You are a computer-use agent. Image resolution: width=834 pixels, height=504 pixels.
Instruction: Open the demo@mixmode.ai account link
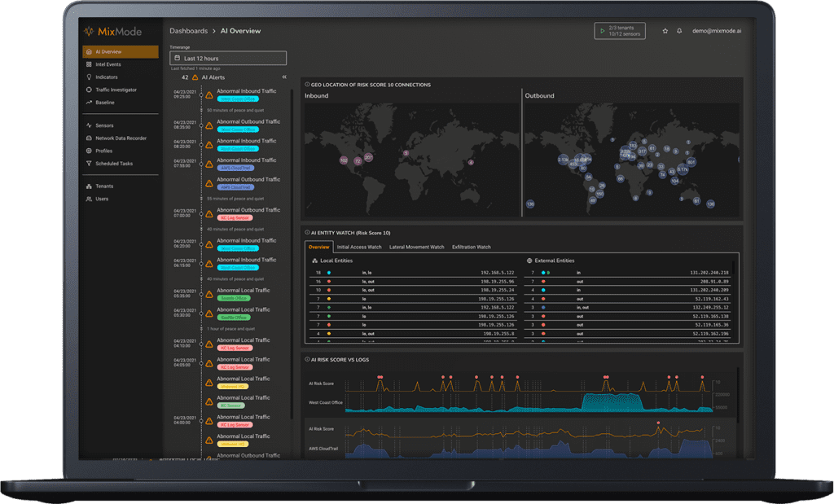(717, 30)
